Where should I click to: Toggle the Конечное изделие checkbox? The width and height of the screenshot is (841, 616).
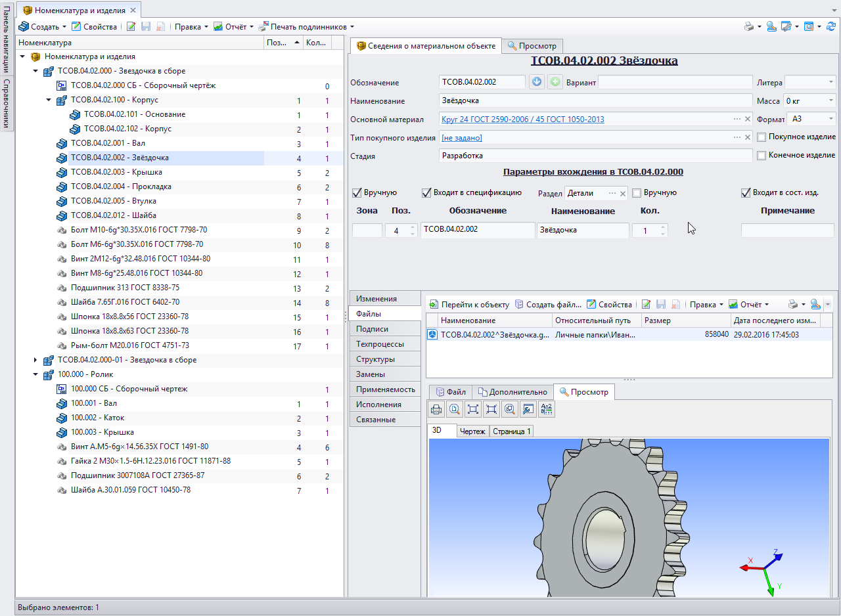point(761,156)
